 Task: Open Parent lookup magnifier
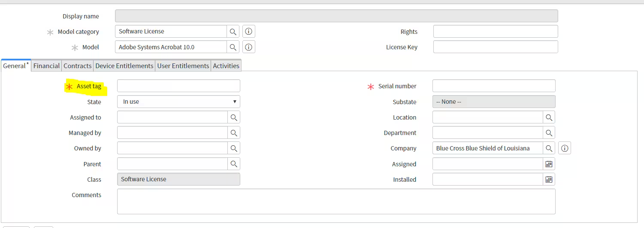click(x=234, y=164)
